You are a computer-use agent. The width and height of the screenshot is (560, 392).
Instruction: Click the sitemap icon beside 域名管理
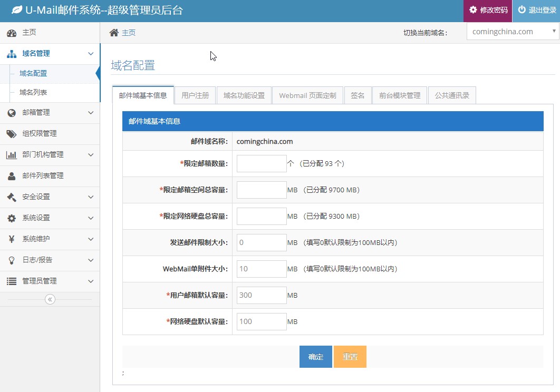click(x=12, y=54)
